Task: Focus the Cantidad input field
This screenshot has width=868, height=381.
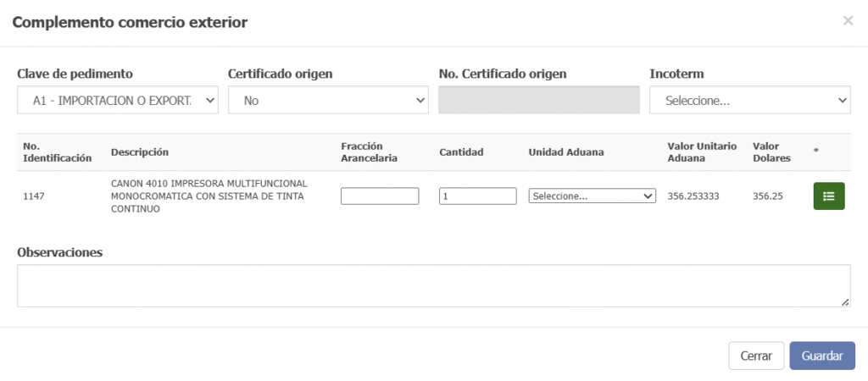Action: pyautogui.click(x=477, y=196)
